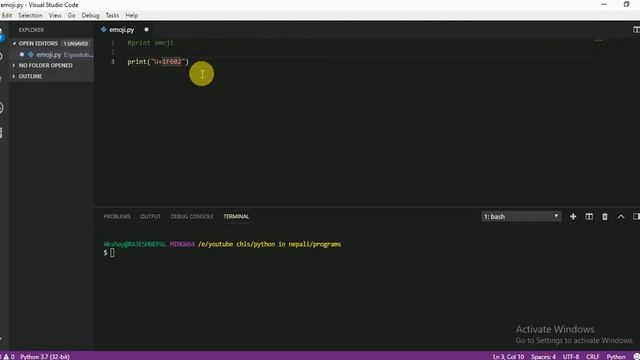Open the Selection menu
The width and height of the screenshot is (640, 360).
pos(30,16)
